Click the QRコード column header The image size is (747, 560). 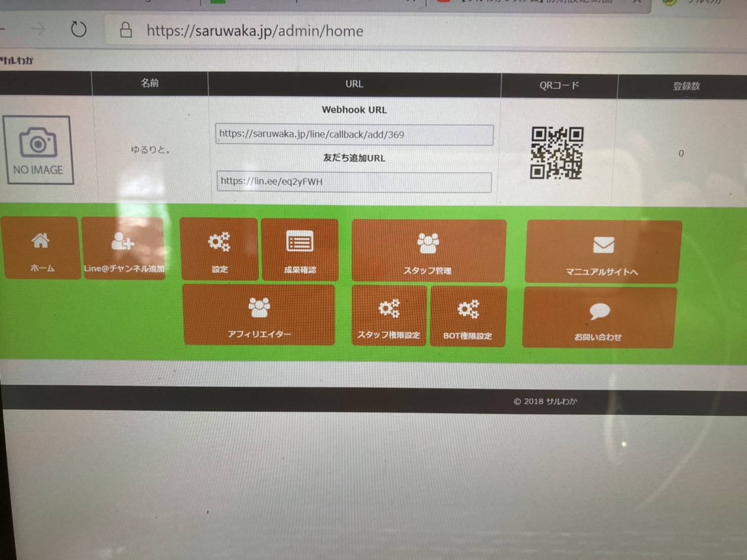pos(559,85)
